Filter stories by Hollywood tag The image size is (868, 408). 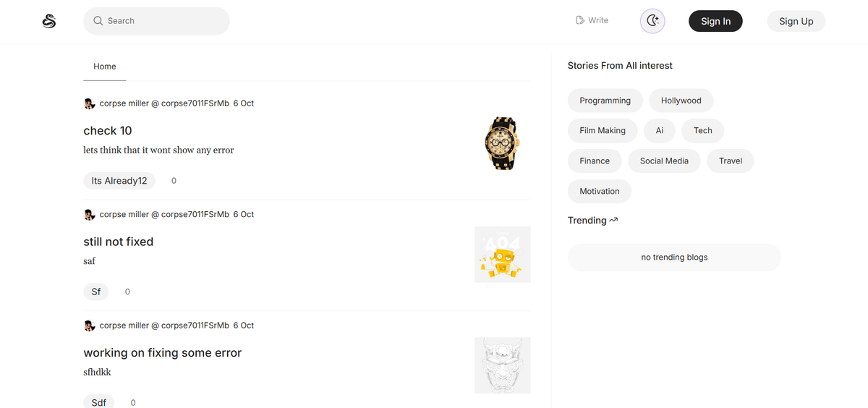[x=681, y=101]
